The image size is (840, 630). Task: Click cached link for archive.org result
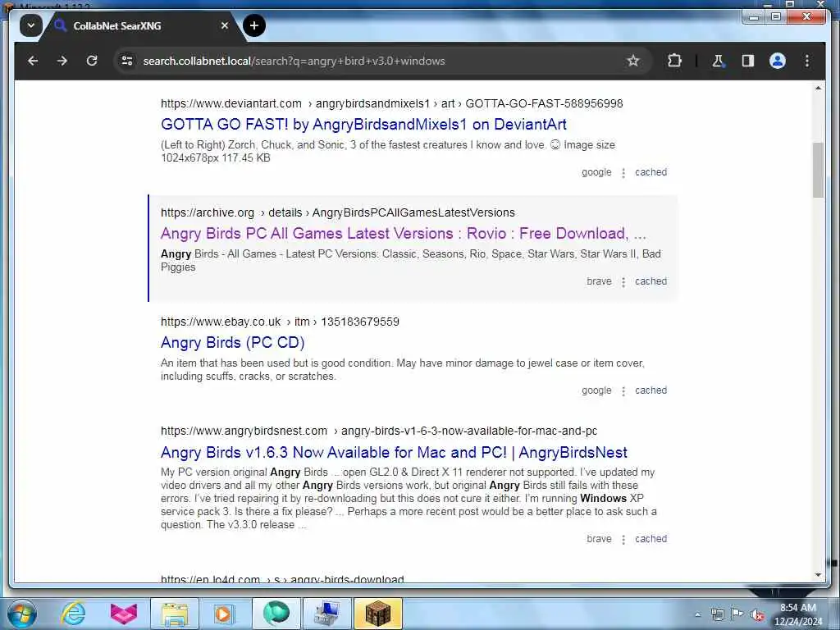point(651,281)
